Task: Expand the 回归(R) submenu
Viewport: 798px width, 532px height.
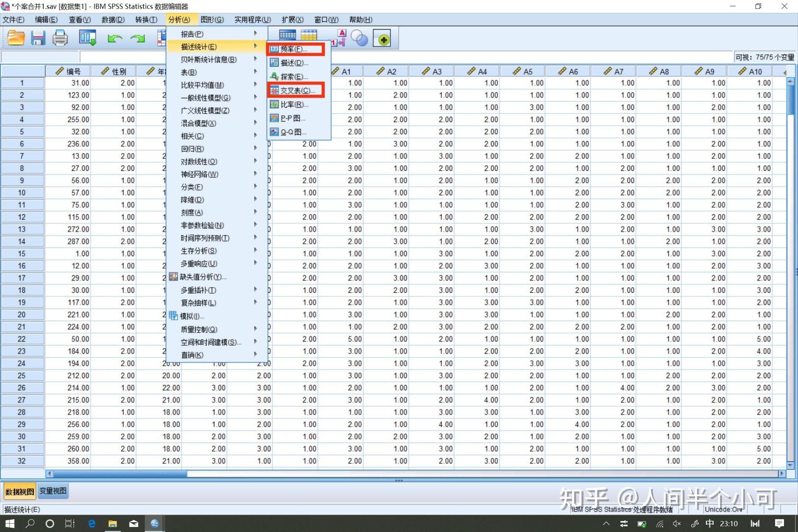Action: tap(217, 149)
